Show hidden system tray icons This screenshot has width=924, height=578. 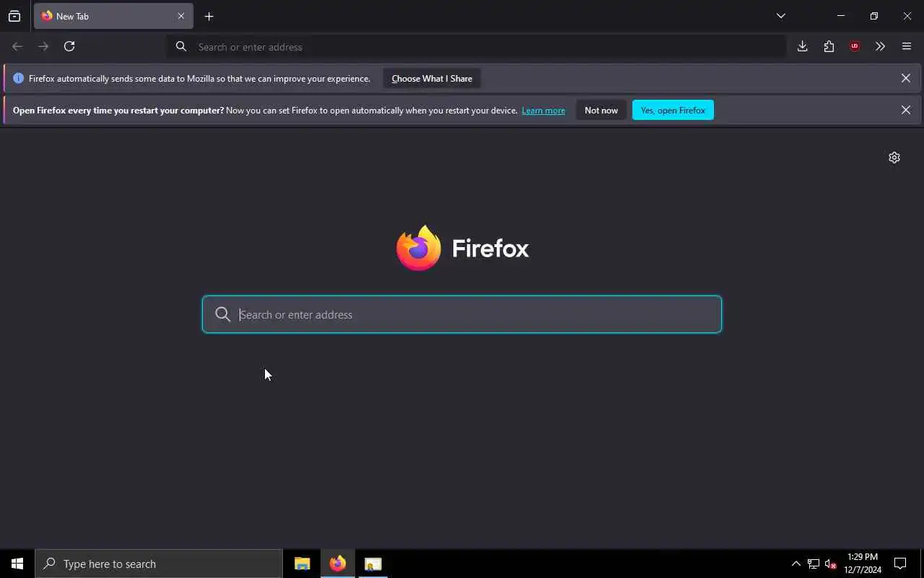coord(796,564)
